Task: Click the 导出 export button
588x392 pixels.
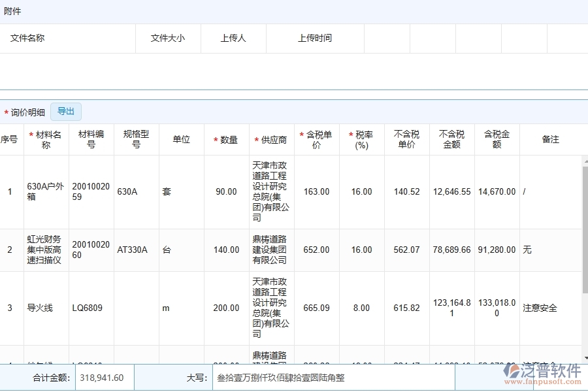Action: [66, 112]
